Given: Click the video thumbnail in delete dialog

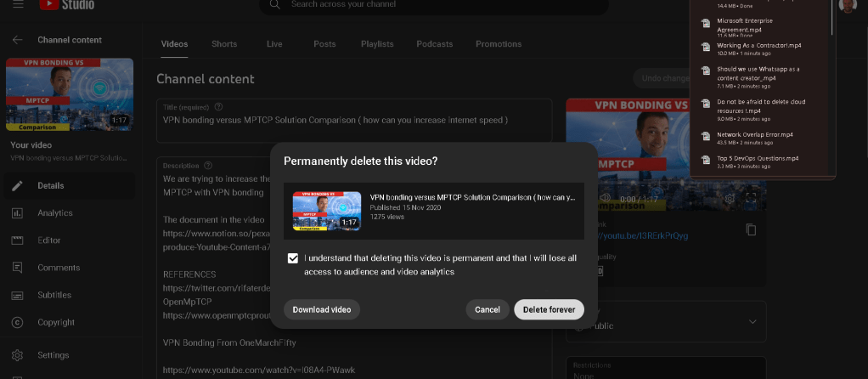Looking at the screenshot, I should (327, 211).
